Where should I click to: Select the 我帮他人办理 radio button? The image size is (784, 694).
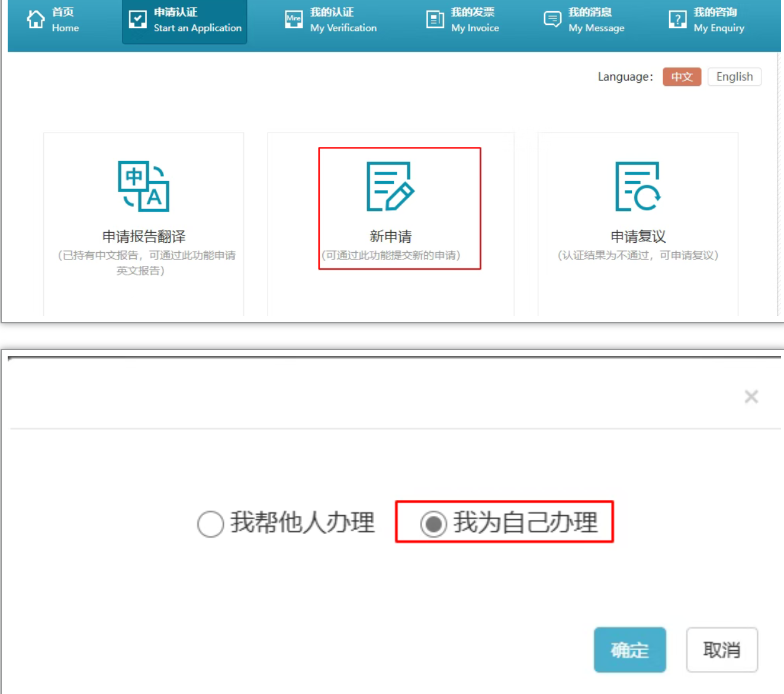coord(210,524)
